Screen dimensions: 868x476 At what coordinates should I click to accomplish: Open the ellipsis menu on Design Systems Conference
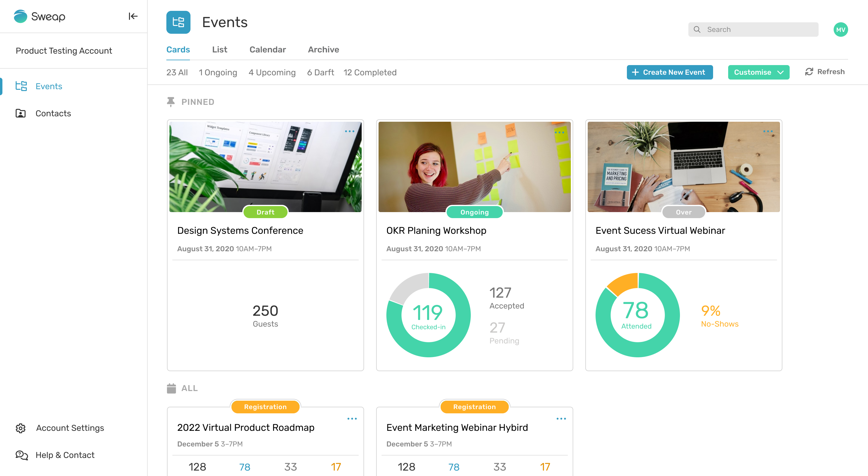pos(349,131)
